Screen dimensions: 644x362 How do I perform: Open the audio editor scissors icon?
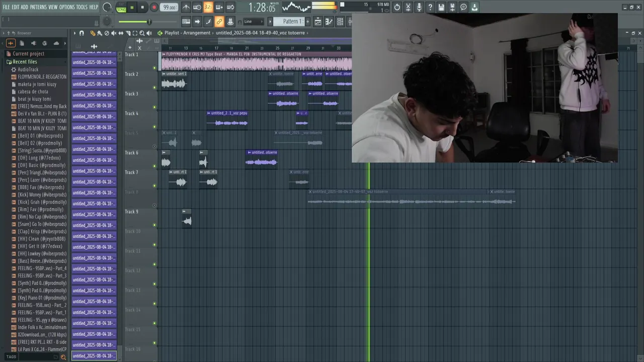point(408,7)
